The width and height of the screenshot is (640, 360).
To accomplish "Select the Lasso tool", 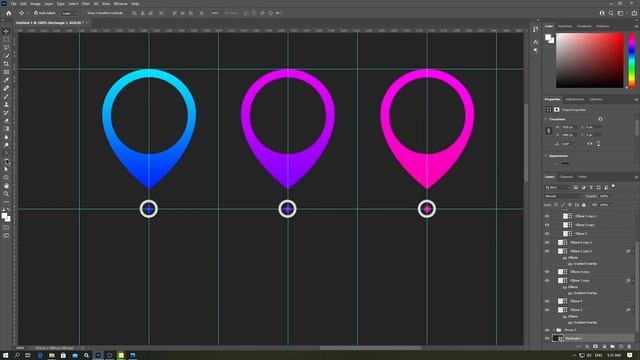I will coord(6,47).
